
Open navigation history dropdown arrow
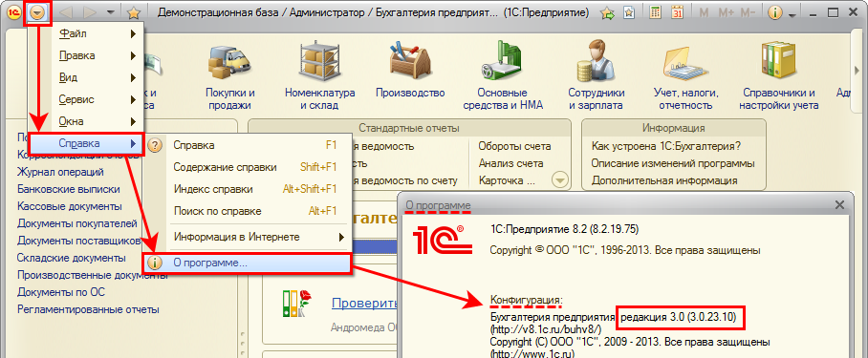tap(111, 12)
